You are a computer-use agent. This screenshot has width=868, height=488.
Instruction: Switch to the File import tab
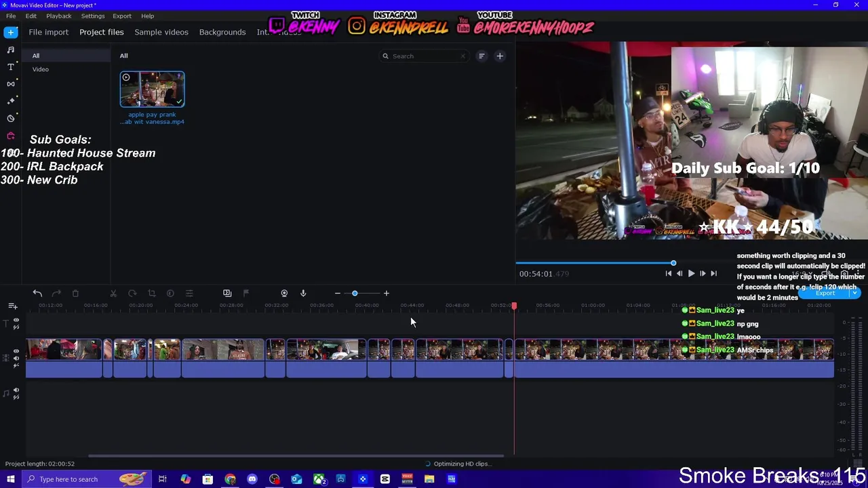[x=48, y=32]
